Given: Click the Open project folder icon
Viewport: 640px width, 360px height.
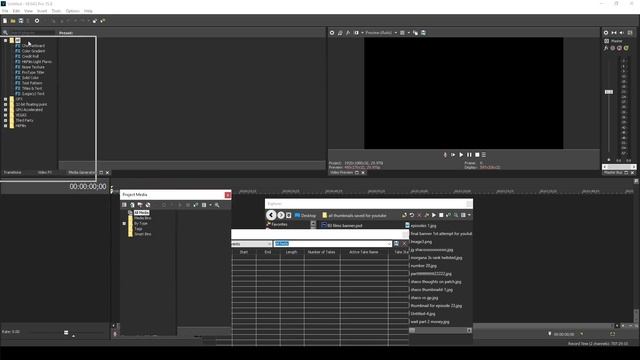Looking at the screenshot, I should pyautogui.click(x=13, y=20).
